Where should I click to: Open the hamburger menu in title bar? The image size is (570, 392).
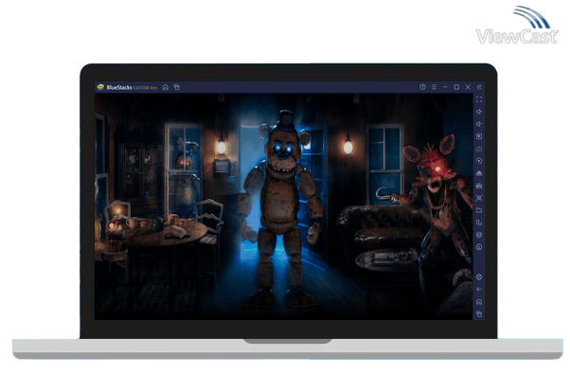pyautogui.click(x=434, y=87)
